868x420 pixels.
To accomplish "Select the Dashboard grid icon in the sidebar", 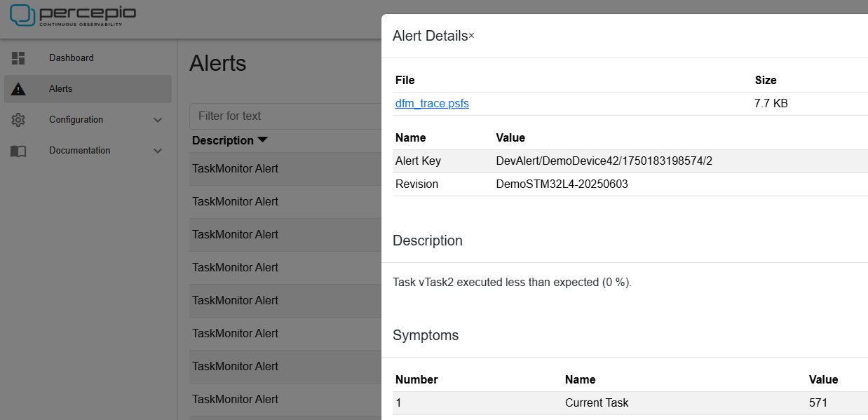I will point(18,57).
